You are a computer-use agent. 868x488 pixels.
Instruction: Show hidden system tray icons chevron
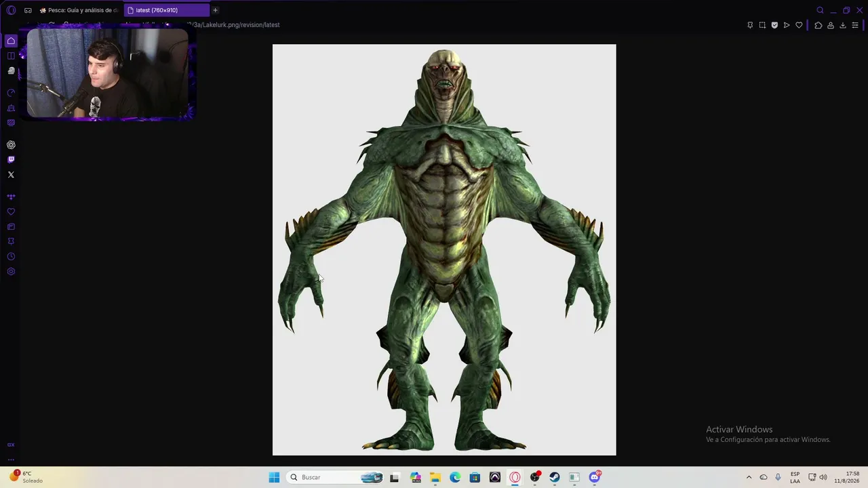click(749, 477)
